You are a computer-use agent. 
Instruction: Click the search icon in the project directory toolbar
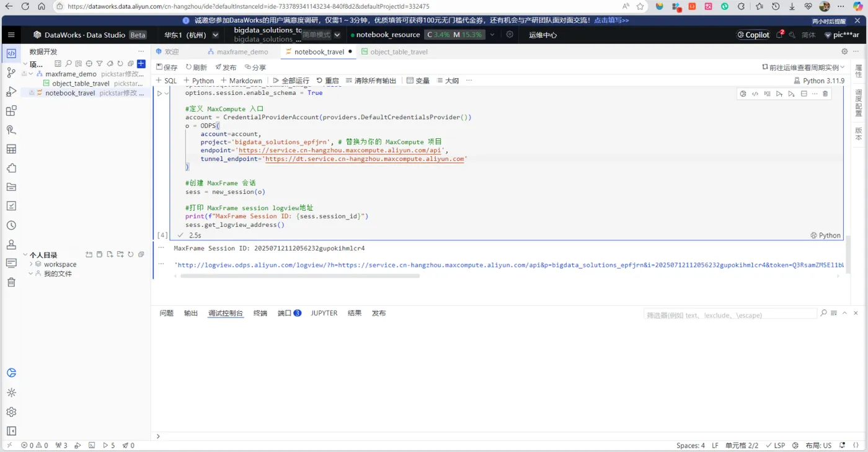click(x=68, y=64)
